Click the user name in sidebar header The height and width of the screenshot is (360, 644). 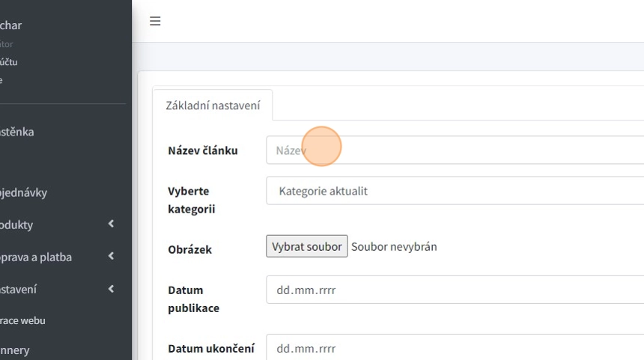tap(10, 25)
